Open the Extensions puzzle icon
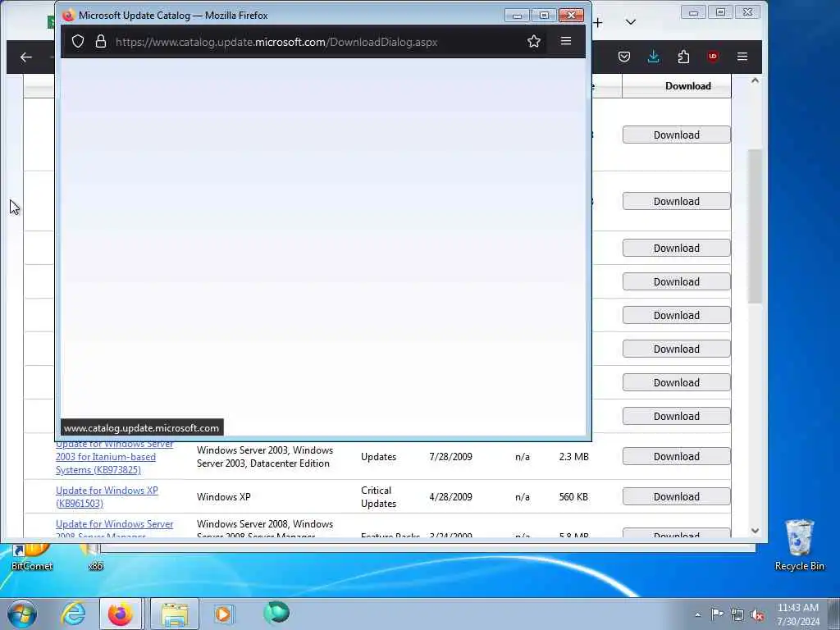 (683, 57)
